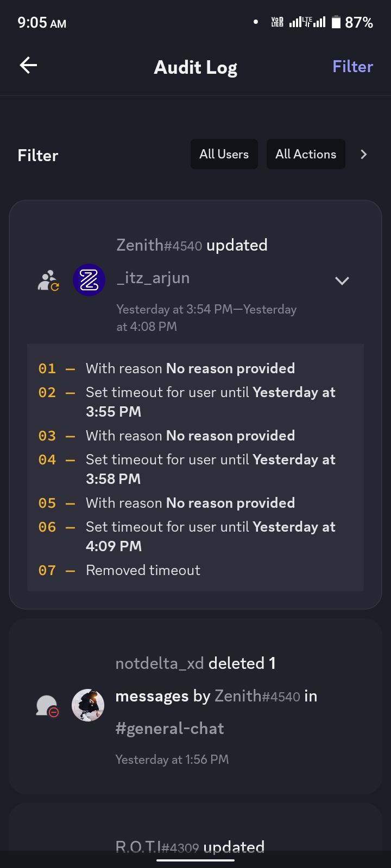This screenshot has height=868, width=391.
Task: Click the R.O.T.I#4309 updated entry
Action: pos(190,846)
